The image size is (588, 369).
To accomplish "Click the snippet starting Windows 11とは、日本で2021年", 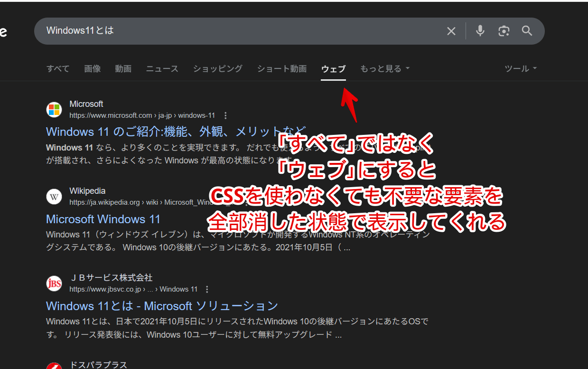I will (x=237, y=328).
